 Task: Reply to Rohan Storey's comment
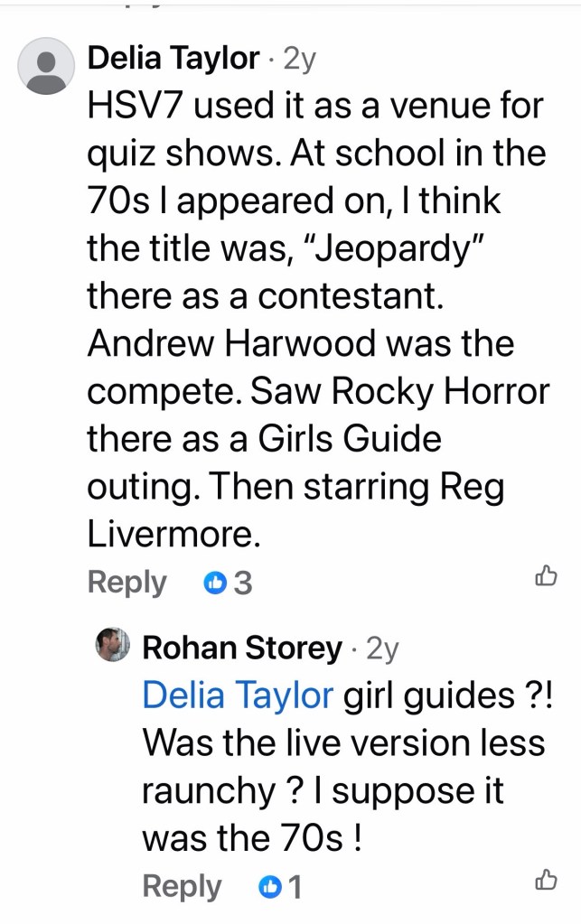(182, 887)
